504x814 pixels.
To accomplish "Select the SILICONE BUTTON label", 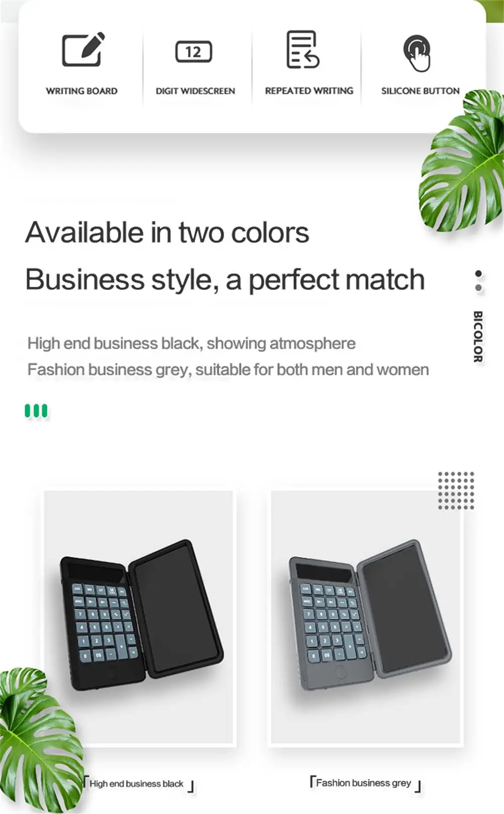I will pos(420,91).
